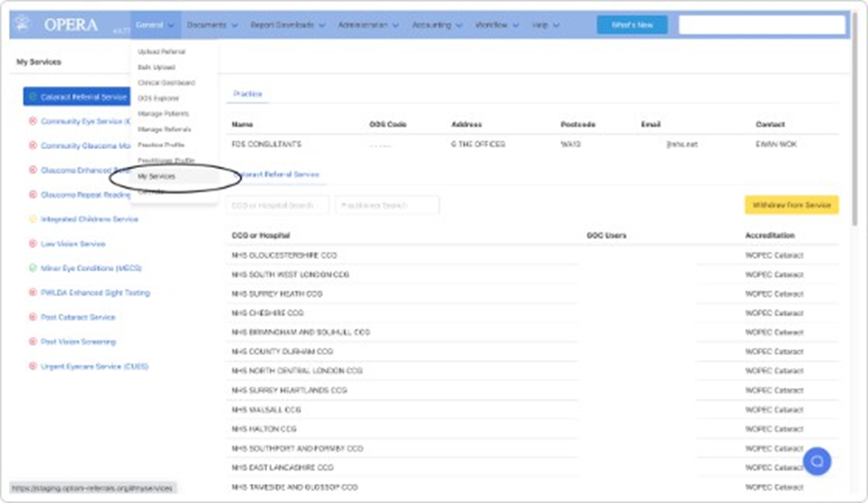
Task: Choose Manage Referrals in General menu
Action: pos(165,129)
